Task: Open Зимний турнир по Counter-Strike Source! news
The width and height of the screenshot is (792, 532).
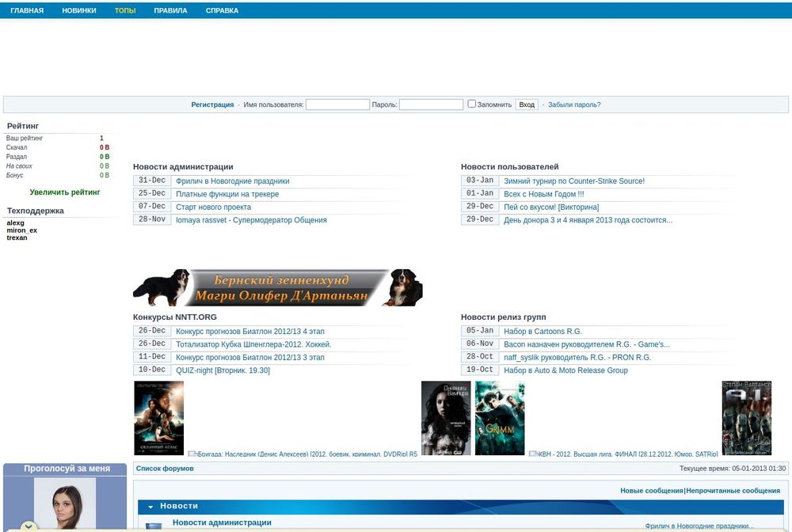Action: pos(573,180)
